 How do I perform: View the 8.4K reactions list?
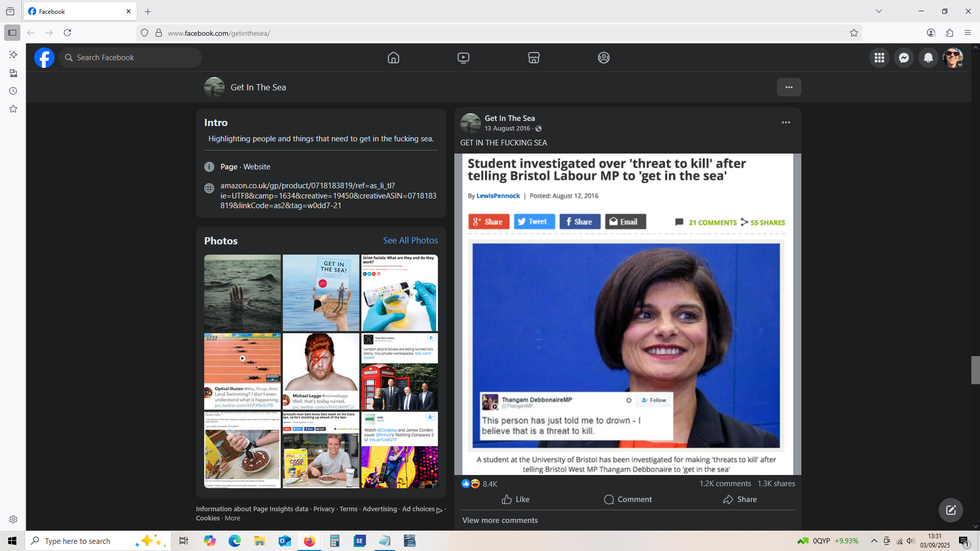[x=479, y=484]
